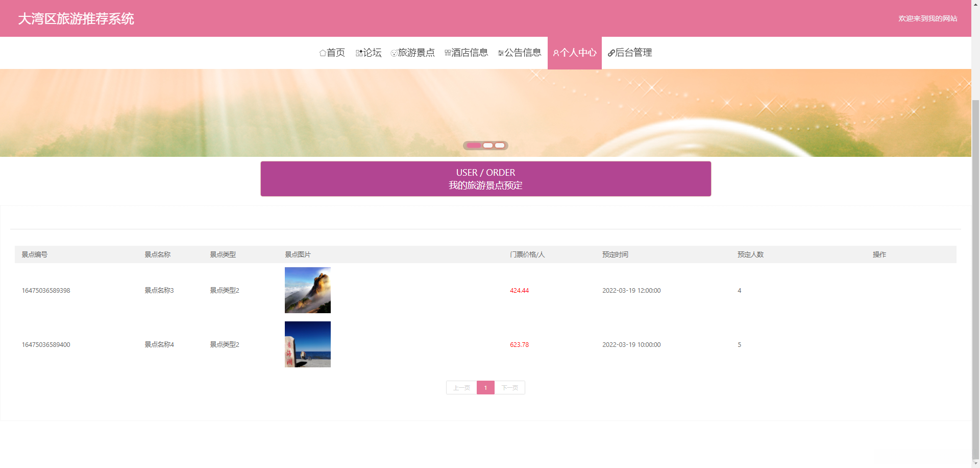
Task: Click the 景点名称4 cell
Action: pos(159,345)
